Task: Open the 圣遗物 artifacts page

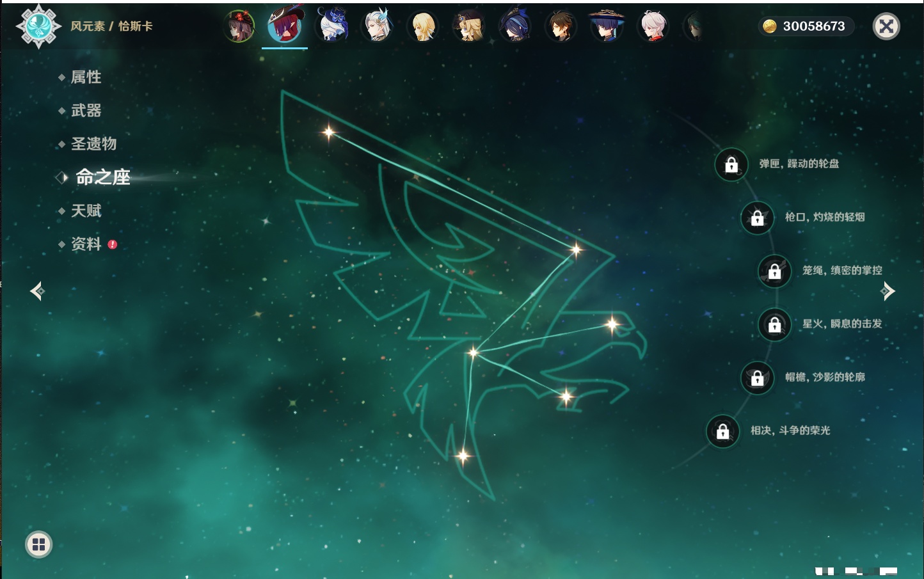Action: 93,144
